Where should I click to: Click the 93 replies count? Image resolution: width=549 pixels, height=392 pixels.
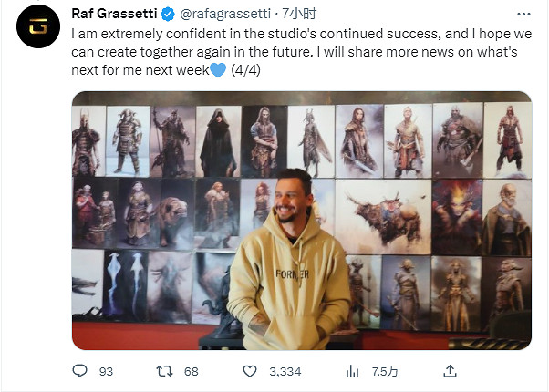[x=105, y=371]
